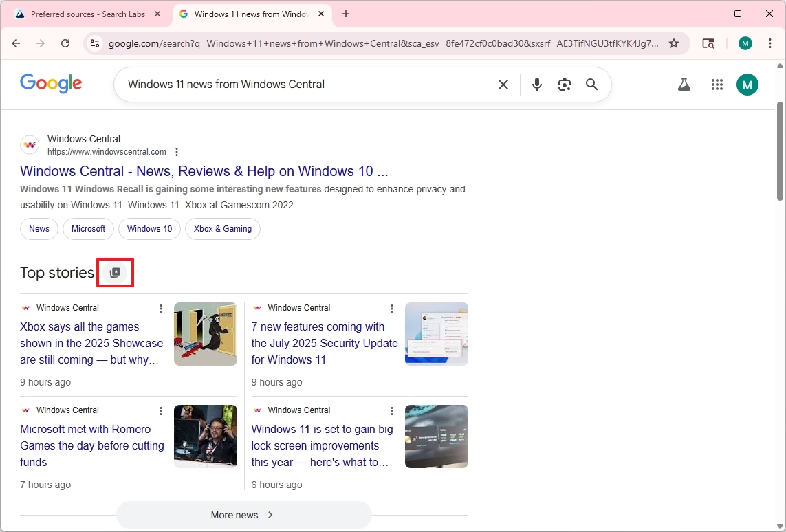Image resolution: width=786 pixels, height=532 pixels.
Task: Select the Xbox & Gaming sitelink chip
Action: point(223,229)
